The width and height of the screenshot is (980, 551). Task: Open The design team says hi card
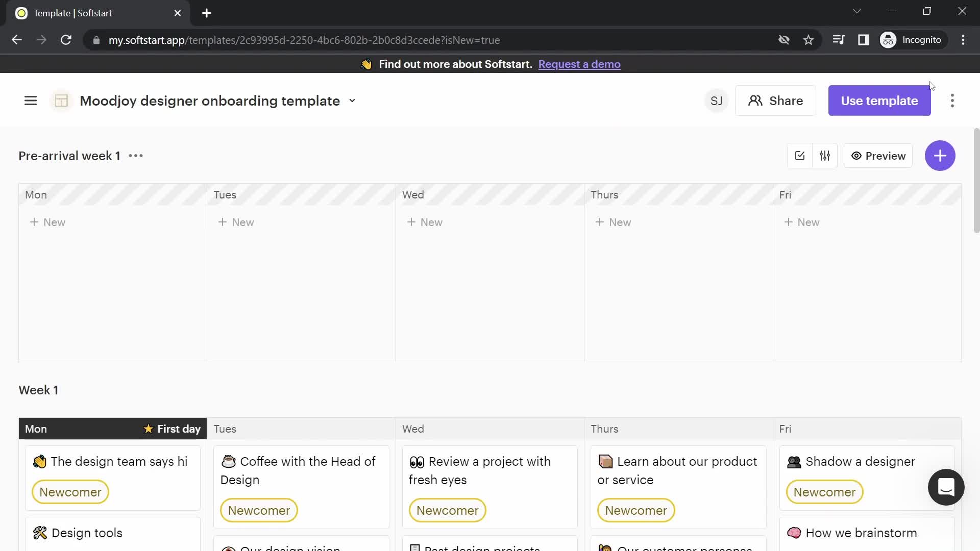point(113,478)
